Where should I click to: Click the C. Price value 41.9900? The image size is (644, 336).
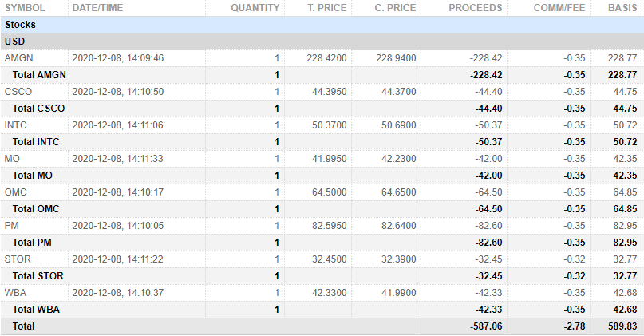398,293
